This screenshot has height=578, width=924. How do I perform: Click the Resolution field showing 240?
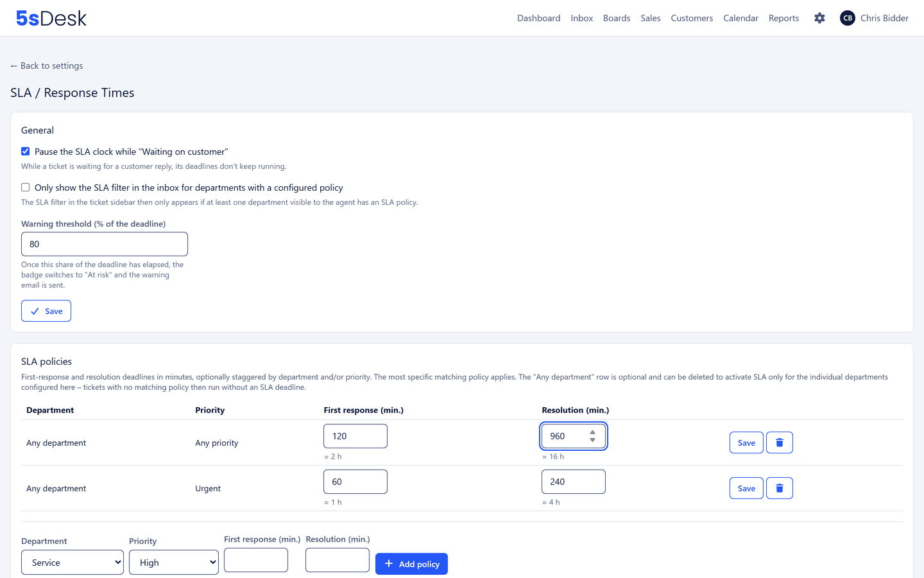[x=574, y=482]
